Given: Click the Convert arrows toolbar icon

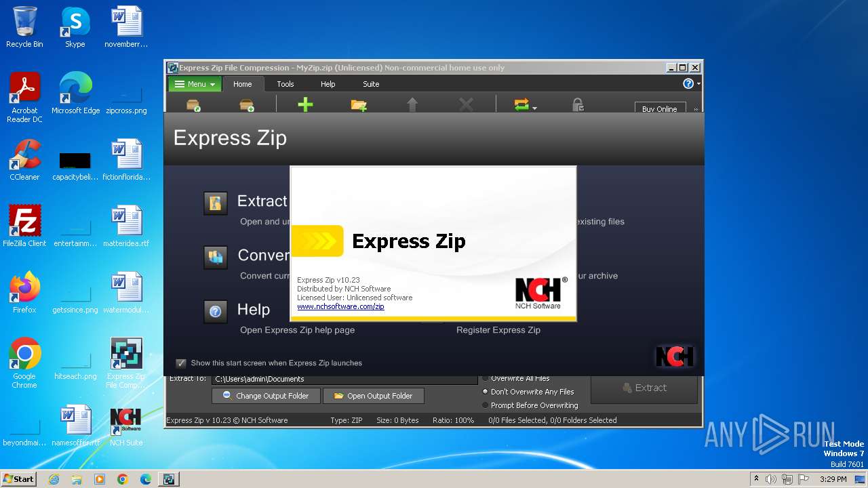Looking at the screenshot, I should (x=521, y=105).
